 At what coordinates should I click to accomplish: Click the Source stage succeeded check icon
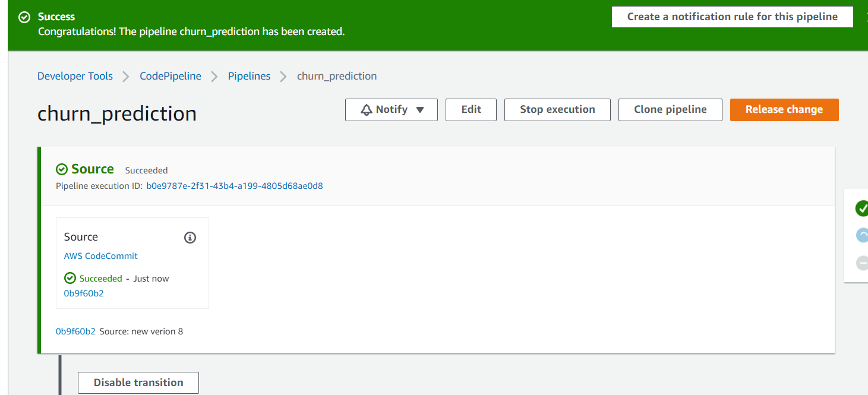click(62, 169)
